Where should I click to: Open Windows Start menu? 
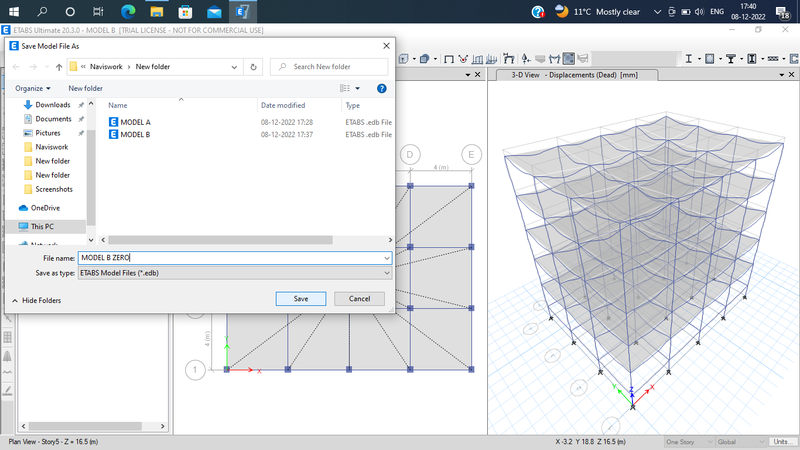(x=14, y=11)
